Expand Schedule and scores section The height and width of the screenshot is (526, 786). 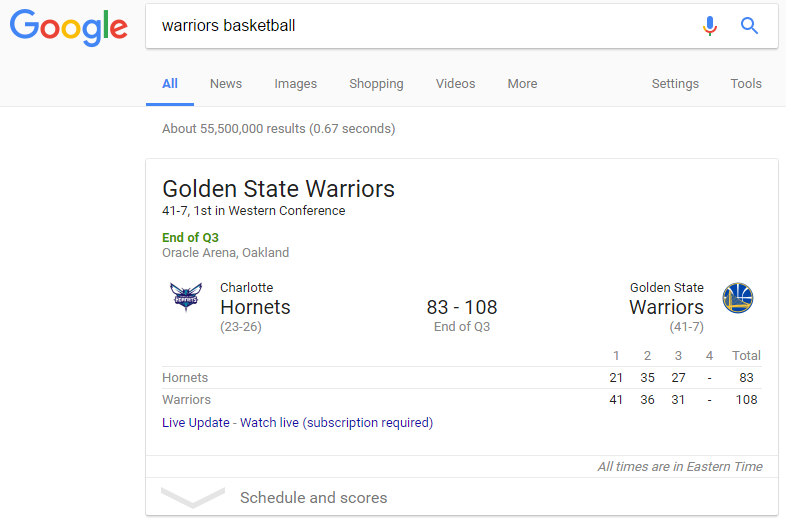tap(313, 497)
